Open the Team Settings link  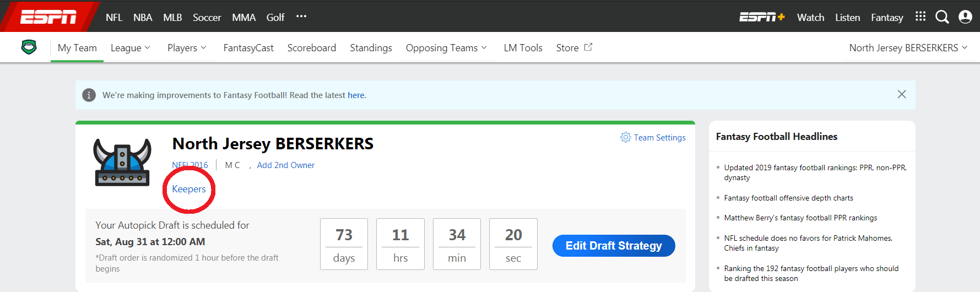click(659, 138)
